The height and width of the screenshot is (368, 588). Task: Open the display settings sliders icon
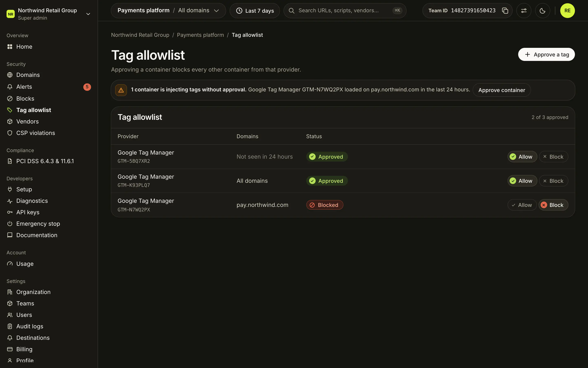pos(524,11)
